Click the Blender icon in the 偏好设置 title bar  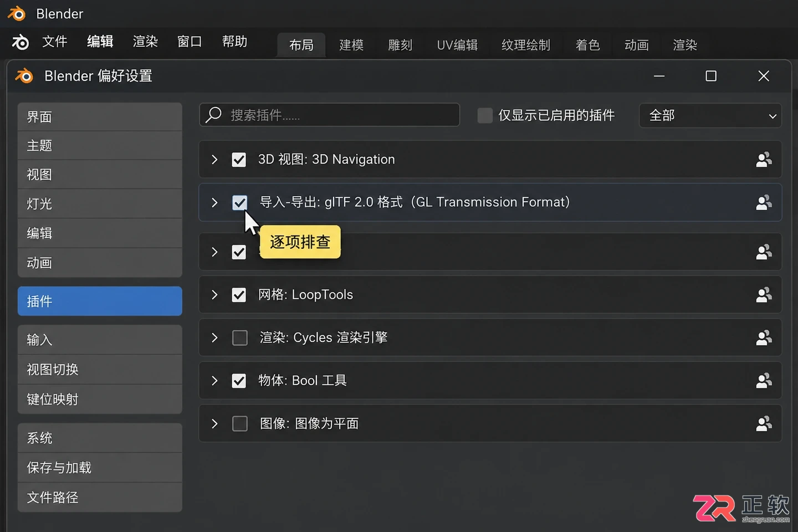(x=24, y=76)
